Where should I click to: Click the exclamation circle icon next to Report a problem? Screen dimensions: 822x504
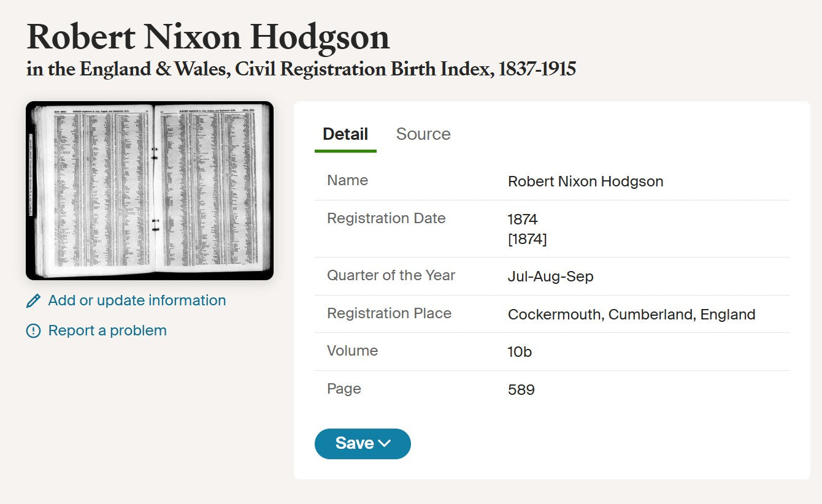33,330
